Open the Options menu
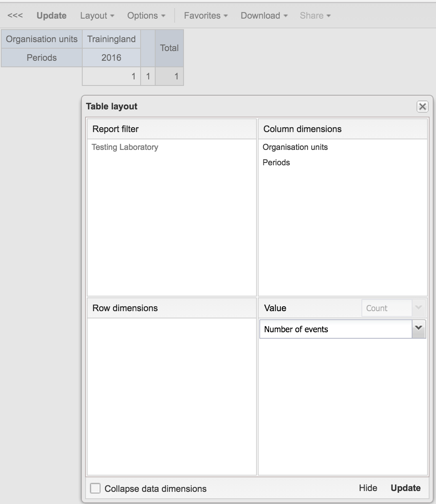 coord(146,15)
